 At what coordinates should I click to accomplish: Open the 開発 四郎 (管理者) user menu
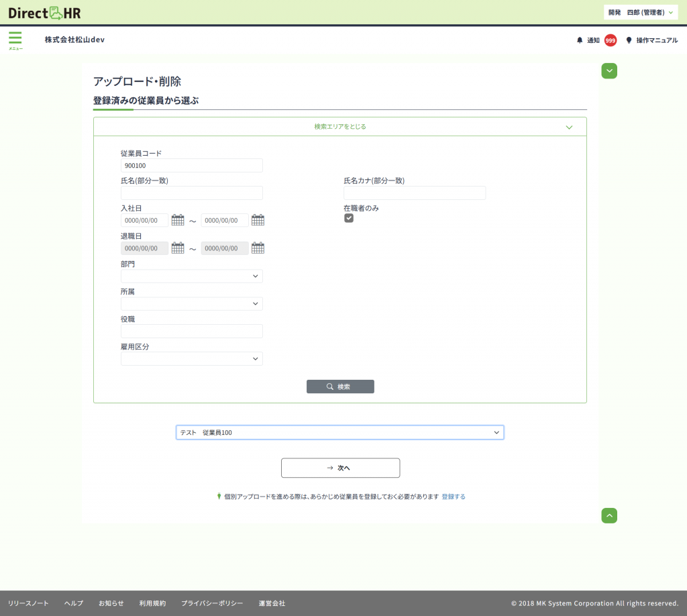point(640,12)
